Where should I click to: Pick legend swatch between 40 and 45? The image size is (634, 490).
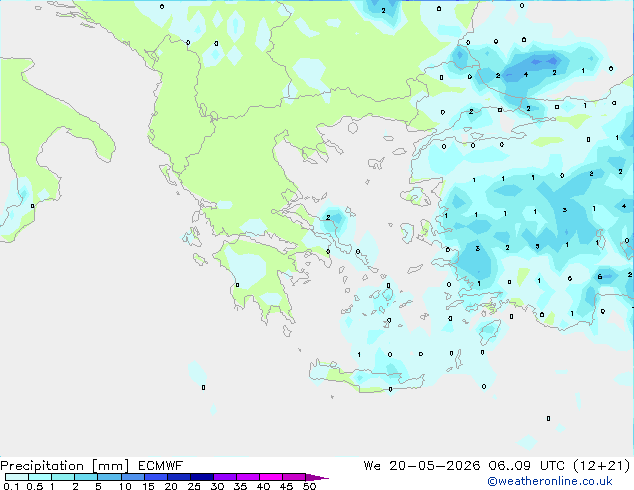tap(271, 477)
